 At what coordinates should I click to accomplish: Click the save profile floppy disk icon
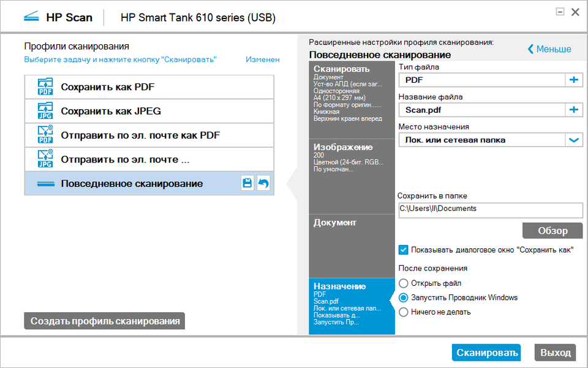pos(247,183)
